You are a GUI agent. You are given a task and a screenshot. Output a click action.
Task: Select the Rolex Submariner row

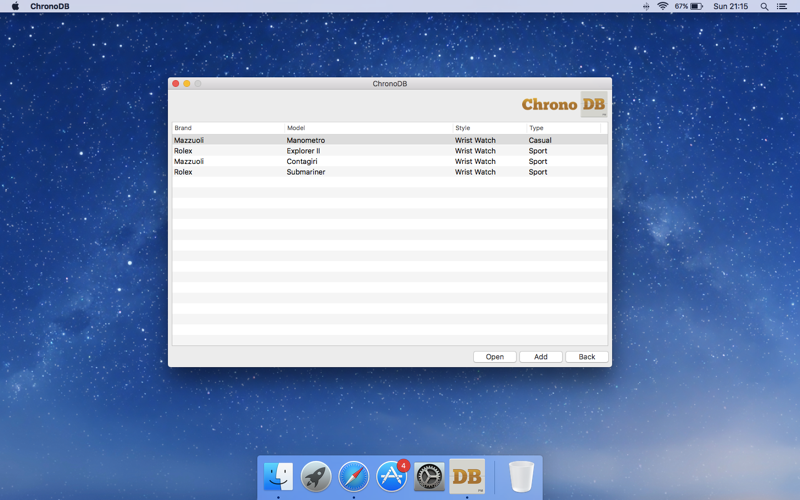pyautogui.click(x=390, y=172)
